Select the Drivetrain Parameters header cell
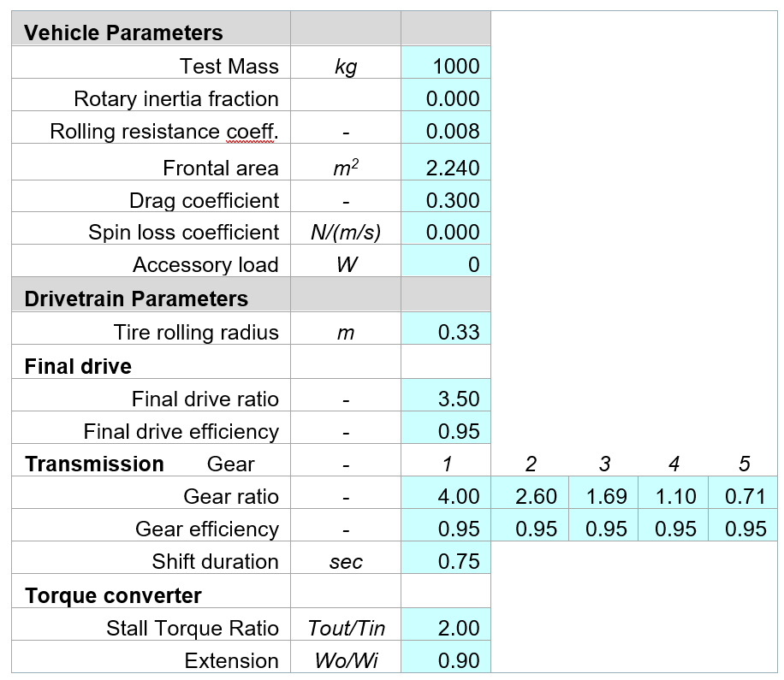Image resolution: width=784 pixels, height=680 pixels. [x=151, y=299]
